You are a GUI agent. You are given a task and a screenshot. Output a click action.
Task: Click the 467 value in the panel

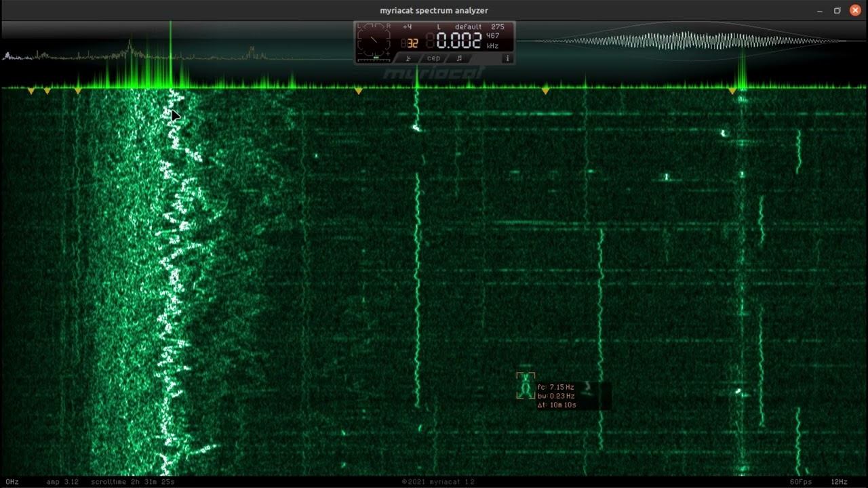point(493,36)
